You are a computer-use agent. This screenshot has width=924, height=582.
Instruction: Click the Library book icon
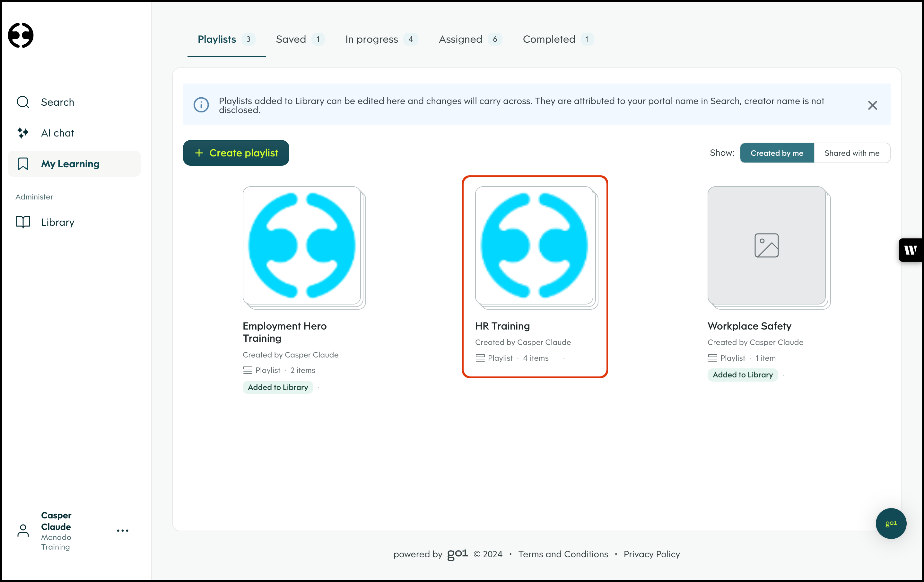[x=23, y=222]
